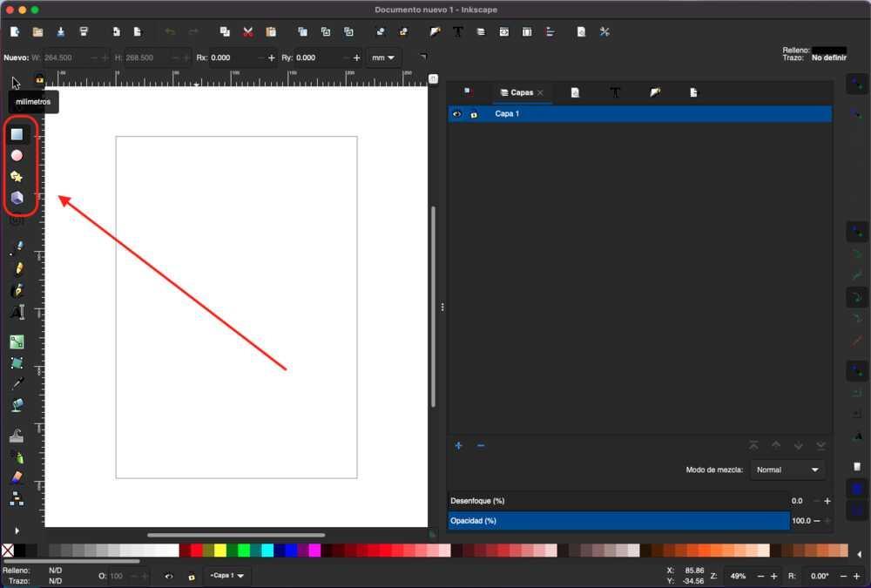Open Align and Distribute from toolbar
The width and height of the screenshot is (871, 588).
click(550, 31)
